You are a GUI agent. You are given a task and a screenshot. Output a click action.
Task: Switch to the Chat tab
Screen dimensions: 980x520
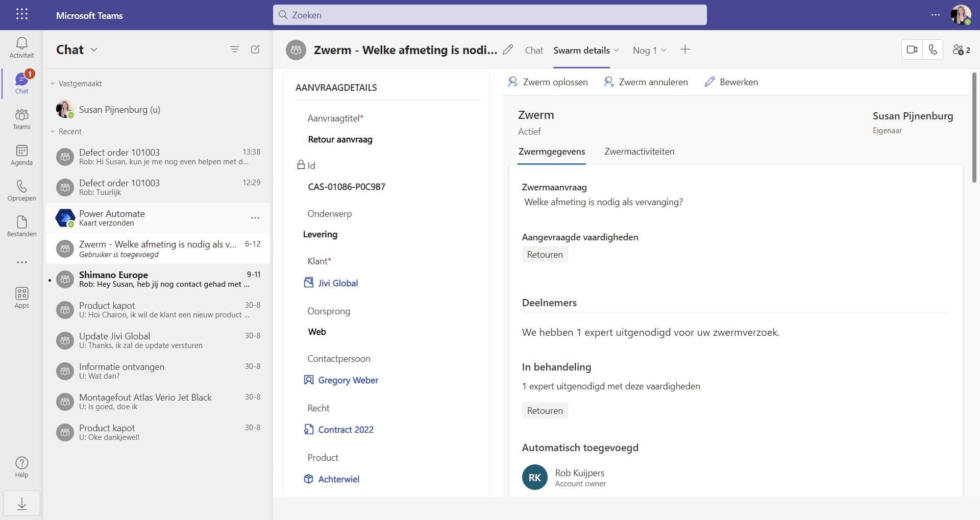tap(534, 50)
